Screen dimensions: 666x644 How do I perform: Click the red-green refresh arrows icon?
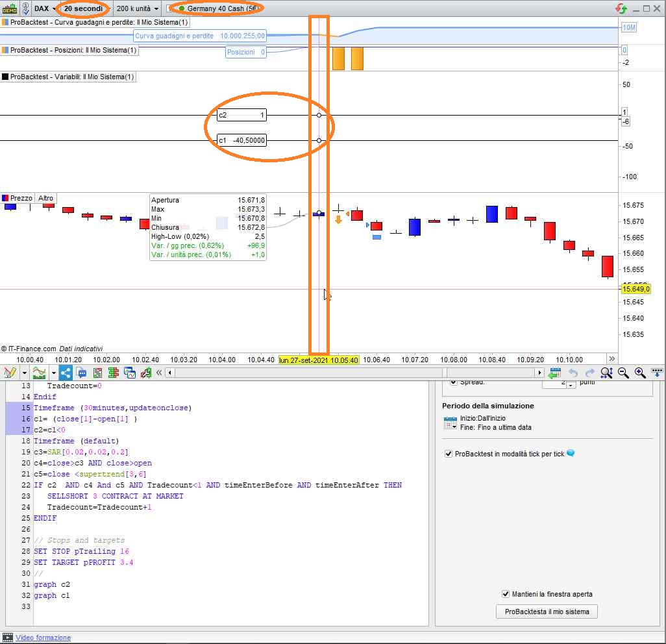tap(621, 8)
